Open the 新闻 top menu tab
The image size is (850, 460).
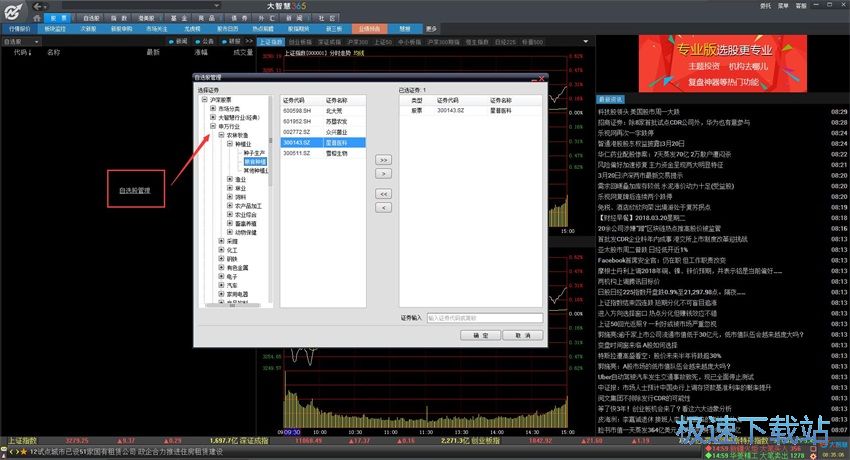pos(294,18)
